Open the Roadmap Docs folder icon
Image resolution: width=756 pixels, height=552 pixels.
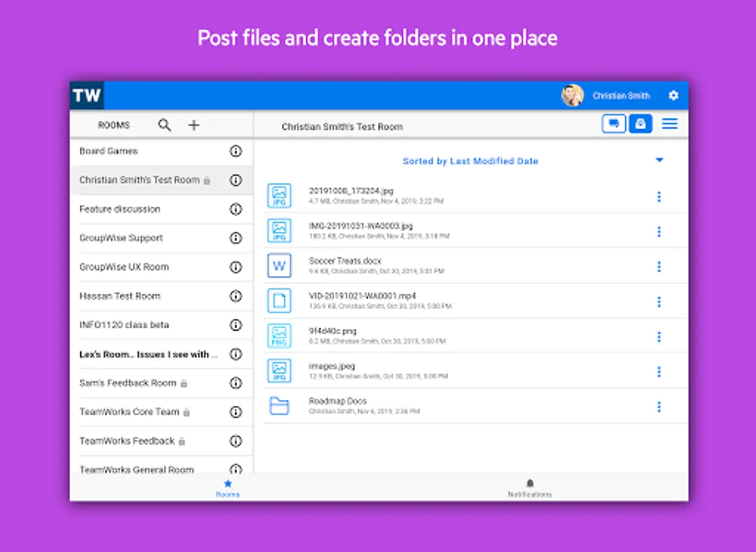click(x=279, y=405)
